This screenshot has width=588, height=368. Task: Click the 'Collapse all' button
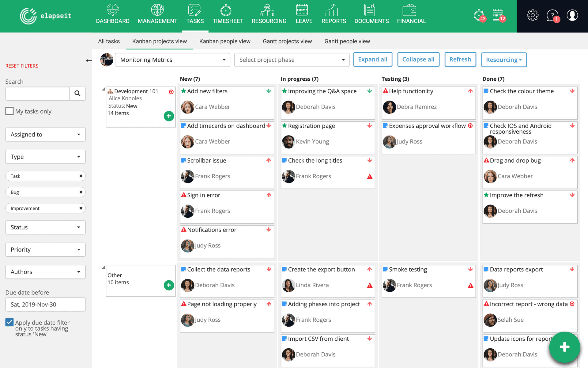pos(418,59)
